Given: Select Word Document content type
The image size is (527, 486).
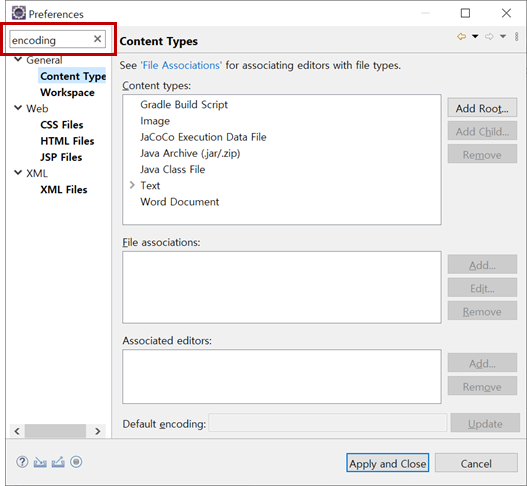Looking at the screenshot, I should pyautogui.click(x=179, y=202).
